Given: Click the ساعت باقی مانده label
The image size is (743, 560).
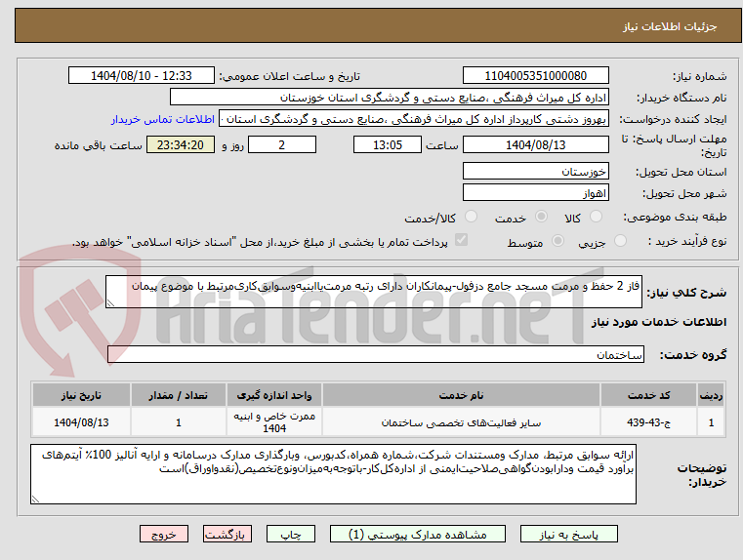Looking at the screenshot, I should 98,145.
